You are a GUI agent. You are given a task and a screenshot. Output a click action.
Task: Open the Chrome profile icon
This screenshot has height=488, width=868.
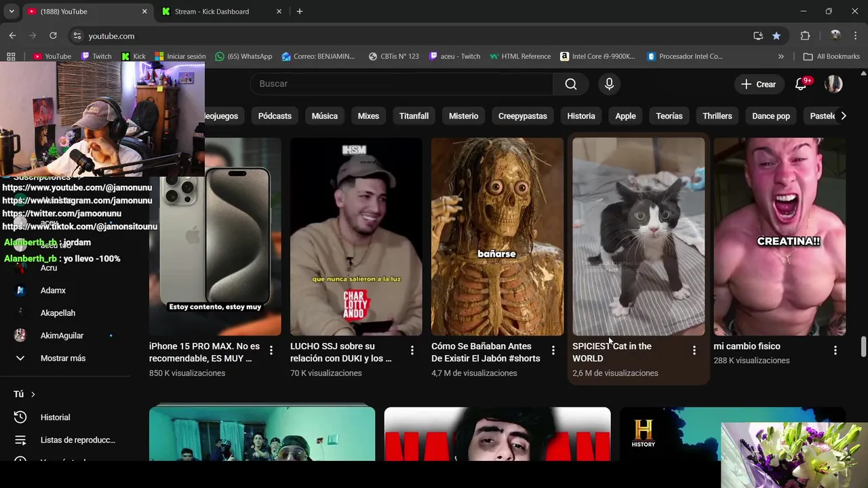[835, 36]
